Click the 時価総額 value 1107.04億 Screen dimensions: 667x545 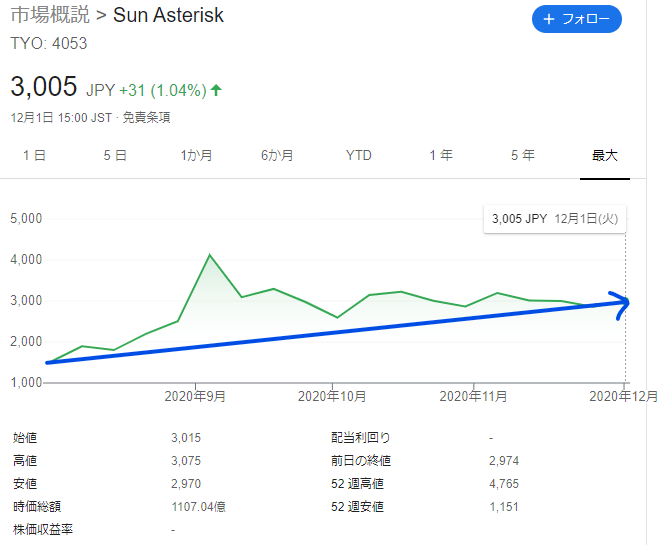point(198,507)
